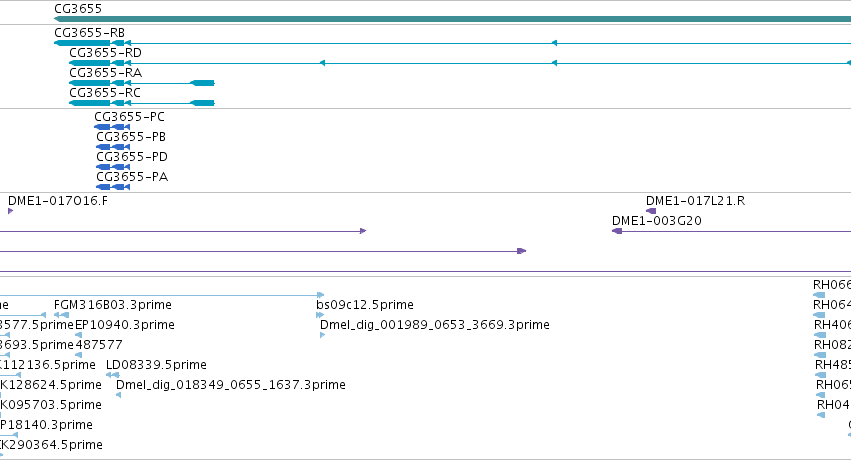Open the CG3655-PD protein label
The height and width of the screenshot is (460, 851).
point(132,157)
